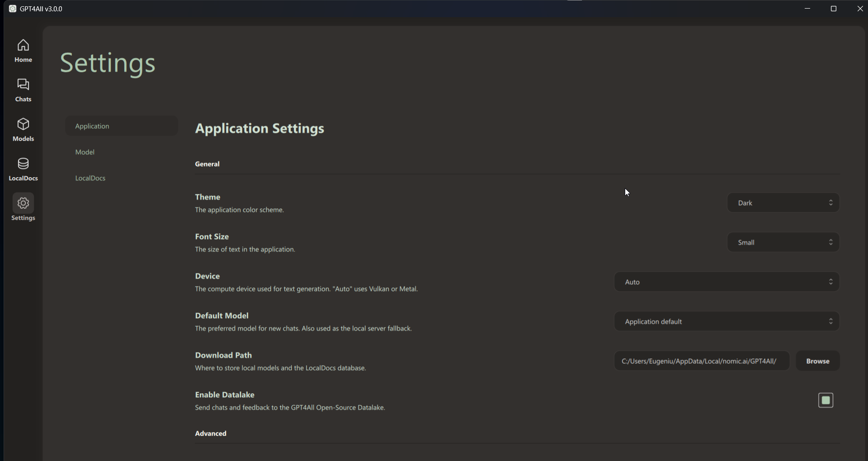Minimize the GPT4All window

pos(807,9)
